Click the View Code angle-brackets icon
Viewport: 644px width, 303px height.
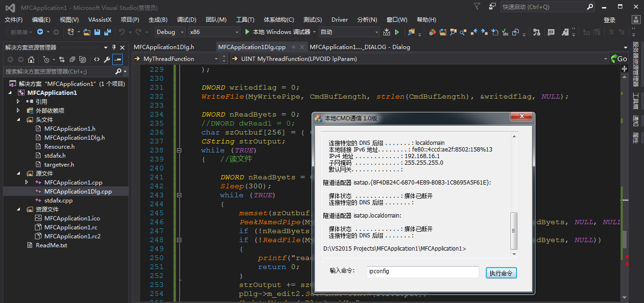click(x=97, y=59)
